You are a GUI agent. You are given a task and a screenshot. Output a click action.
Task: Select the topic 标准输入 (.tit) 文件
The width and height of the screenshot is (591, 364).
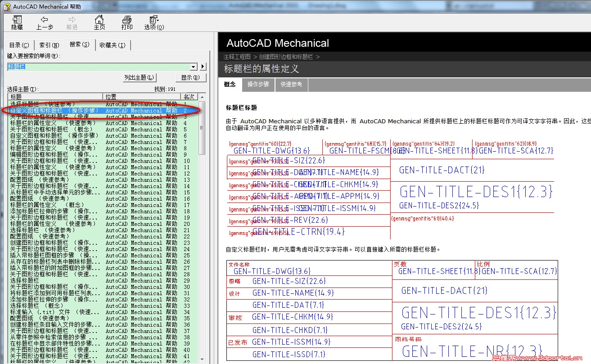pyautogui.click(x=103, y=312)
